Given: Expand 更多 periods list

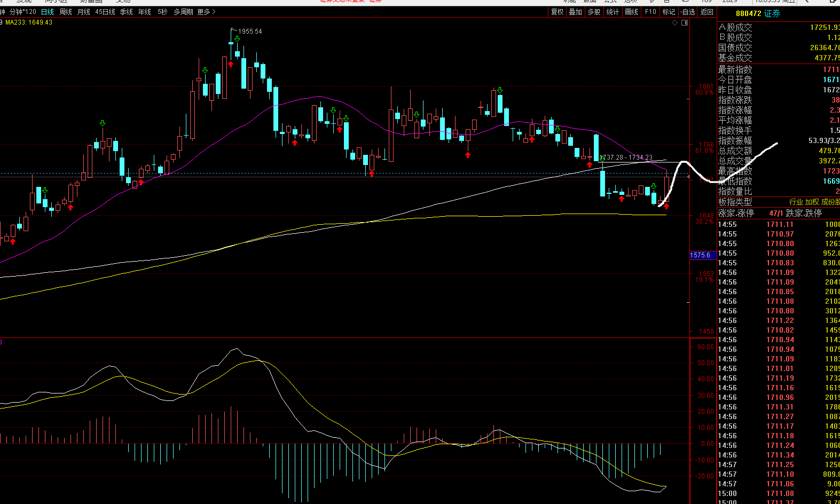Looking at the screenshot, I should [206, 12].
